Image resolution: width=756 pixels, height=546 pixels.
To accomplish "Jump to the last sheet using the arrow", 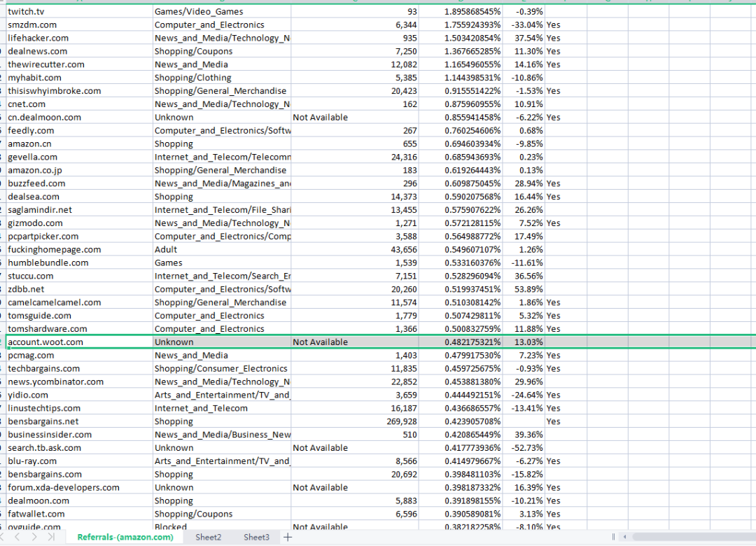I will (51, 537).
